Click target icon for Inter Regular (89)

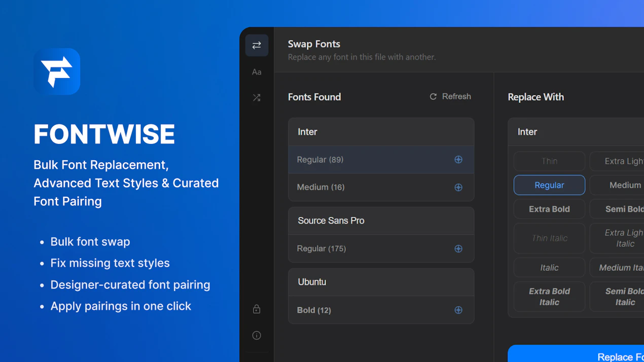click(x=458, y=160)
